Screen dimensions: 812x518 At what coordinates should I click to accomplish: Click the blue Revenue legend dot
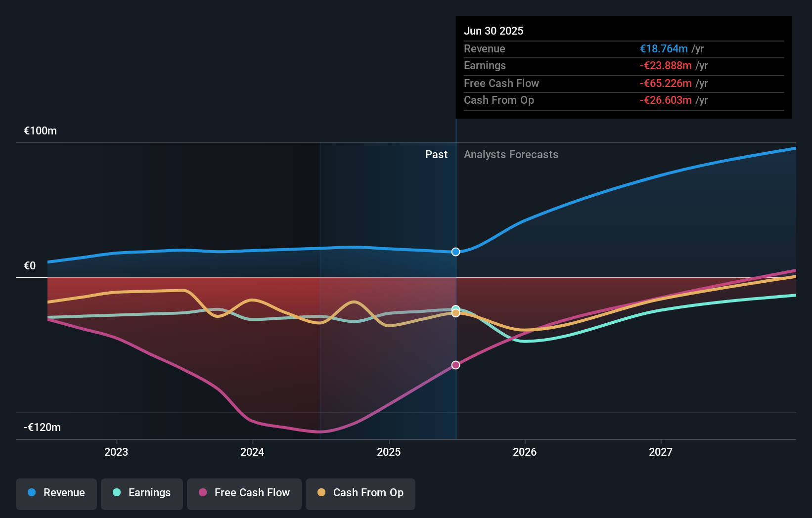click(x=32, y=493)
